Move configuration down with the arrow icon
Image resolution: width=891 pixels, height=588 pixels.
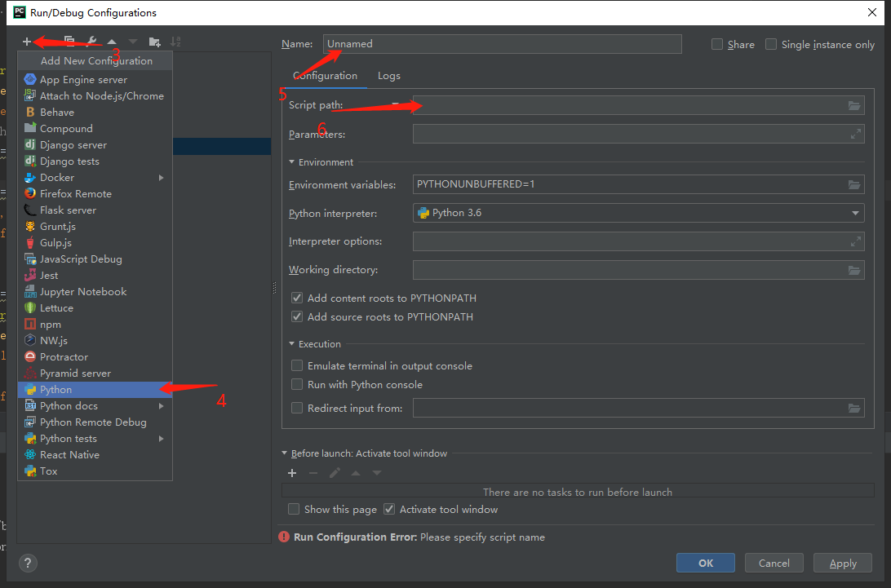coord(133,42)
